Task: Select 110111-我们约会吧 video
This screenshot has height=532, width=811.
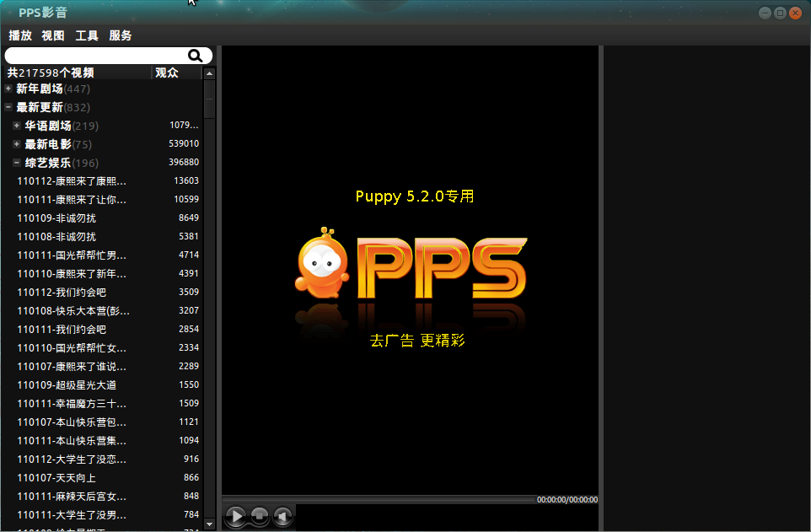Action: [62, 330]
